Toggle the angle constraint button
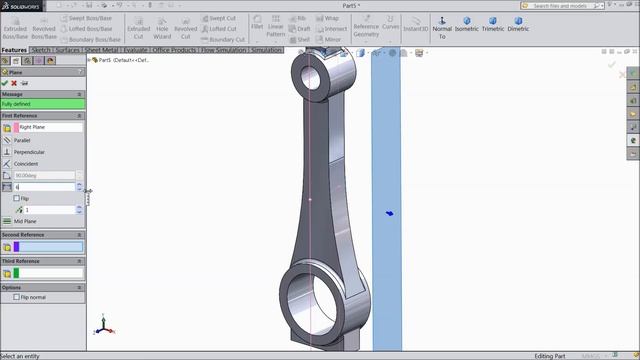 point(7,176)
